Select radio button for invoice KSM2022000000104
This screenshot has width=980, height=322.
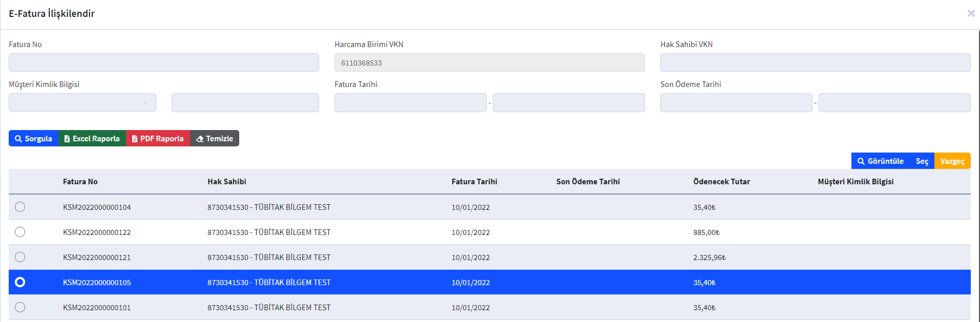click(20, 207)
